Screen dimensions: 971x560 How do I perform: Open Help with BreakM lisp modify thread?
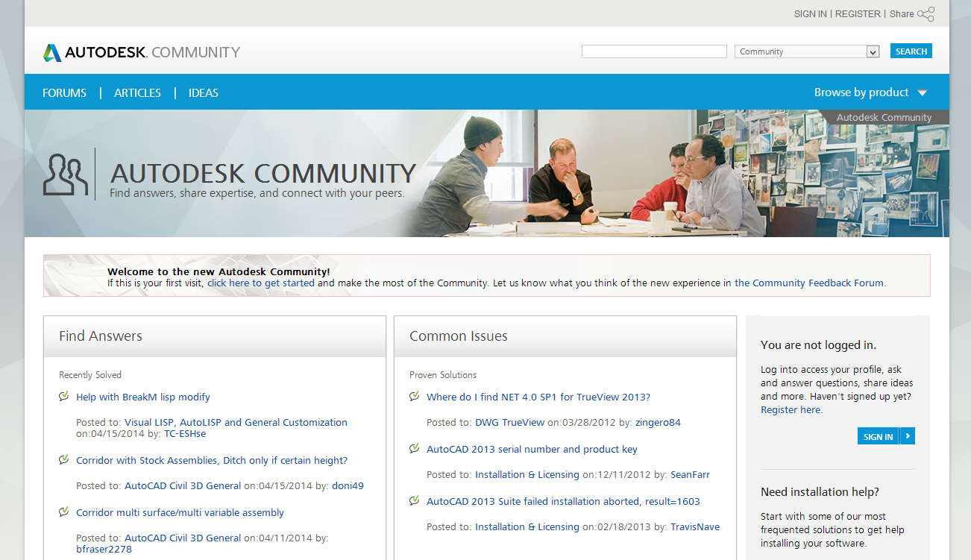tap(143, 397)
